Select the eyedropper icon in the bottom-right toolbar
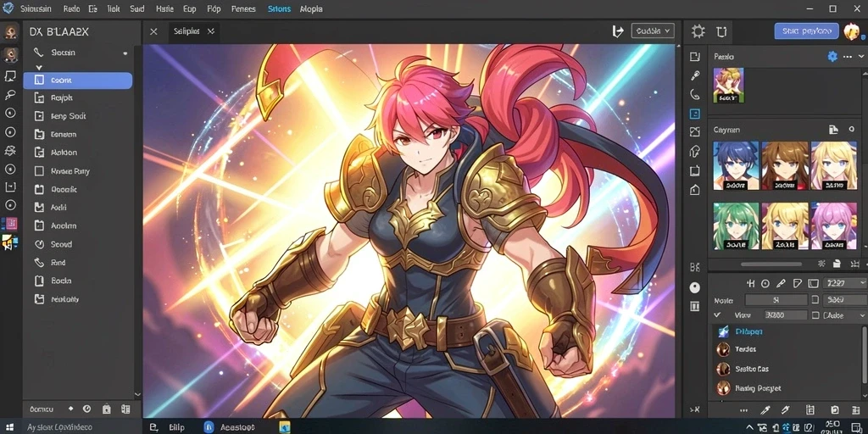The height and width of the screenshot is (434, 868). [x=765, y=410]
